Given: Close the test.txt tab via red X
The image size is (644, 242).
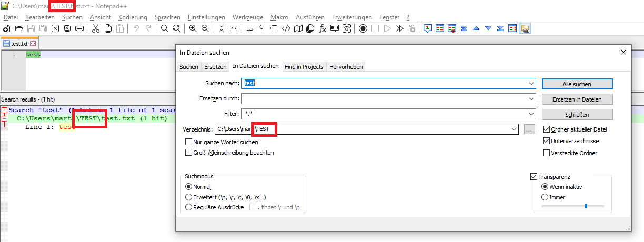Looking at the screenshot, I should pos(33,44).
